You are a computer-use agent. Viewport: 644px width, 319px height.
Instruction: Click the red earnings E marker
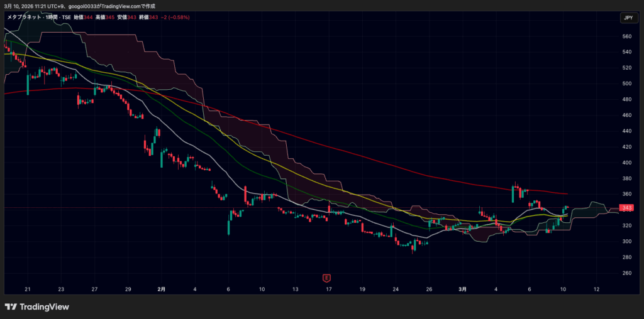click(x=326, y=278)
